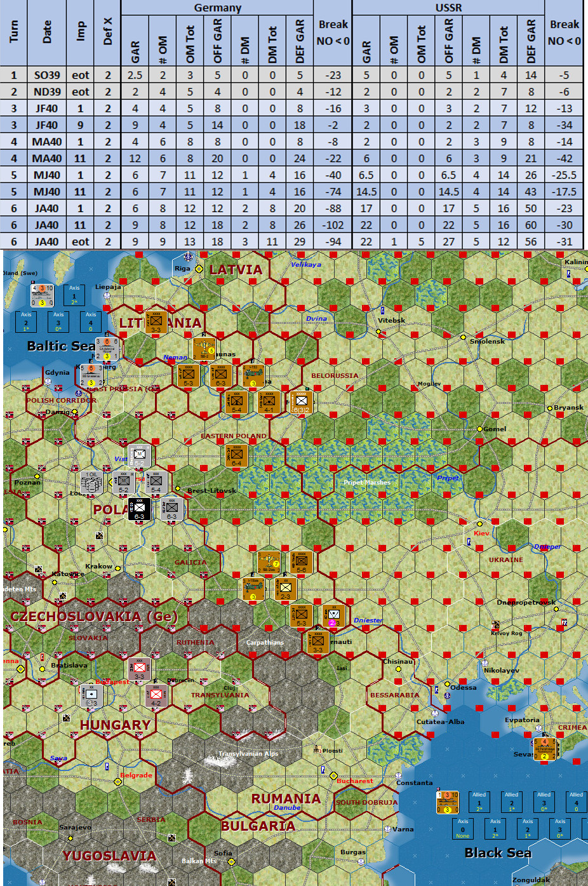This screenshot has height=886, width=588.
Task: Select the I-153 fighter counter
Action: pyautogui.click(x=253, y=375)
